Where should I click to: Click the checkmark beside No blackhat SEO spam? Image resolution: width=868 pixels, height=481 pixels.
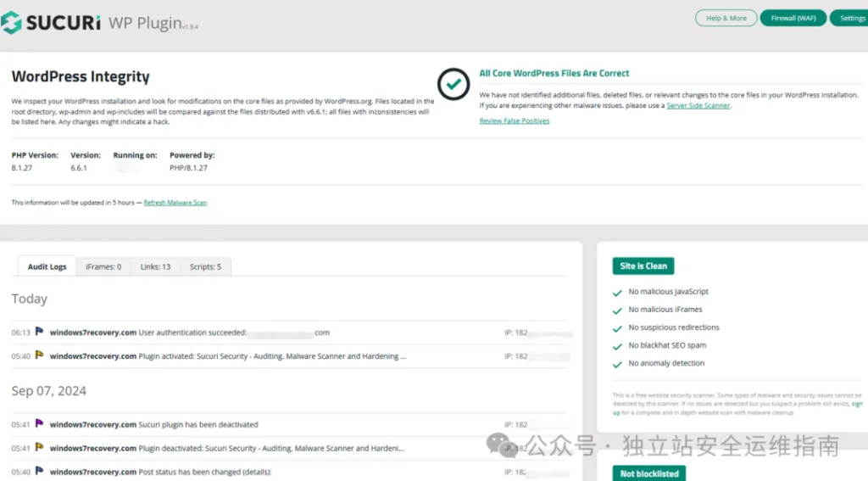tap(617, 346)
